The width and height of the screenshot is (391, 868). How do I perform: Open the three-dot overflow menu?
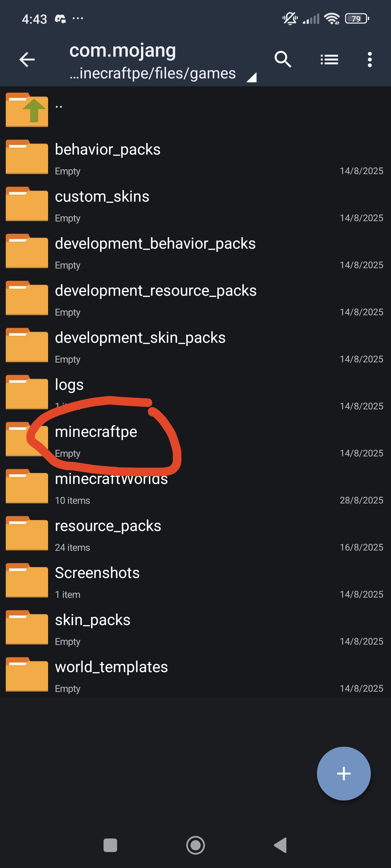(x=370, y=60)
